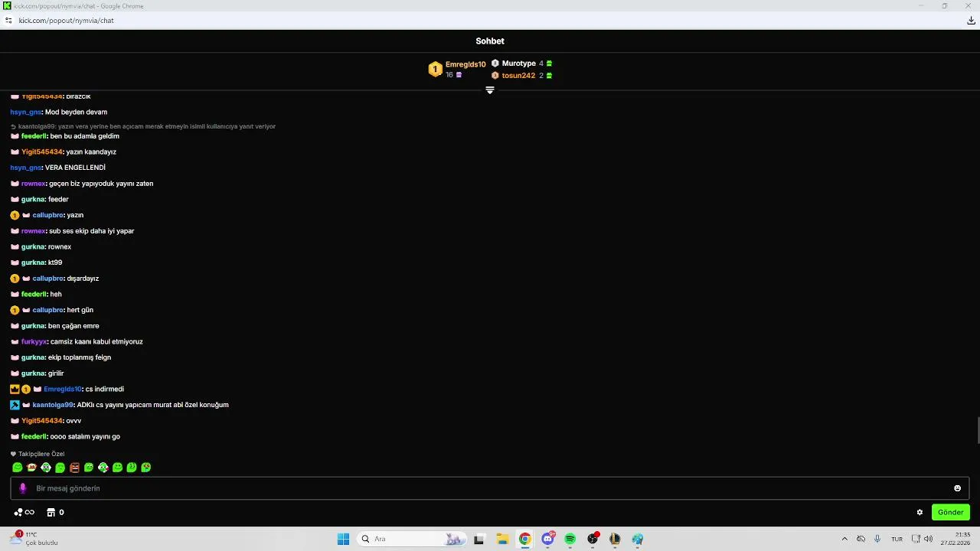Click username furkyyx in chat
This screenshot has height=551, width=980.
click(34, 342)
